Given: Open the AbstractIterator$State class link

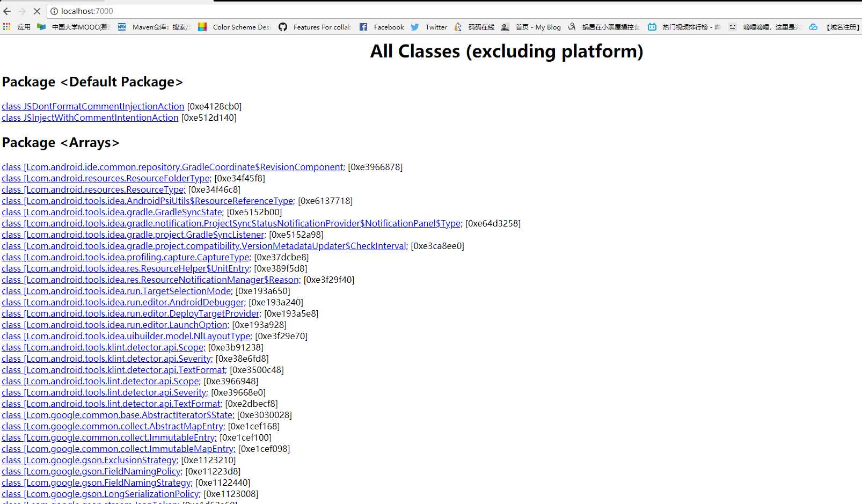Looking at the screenshot, I should (118, 415).
